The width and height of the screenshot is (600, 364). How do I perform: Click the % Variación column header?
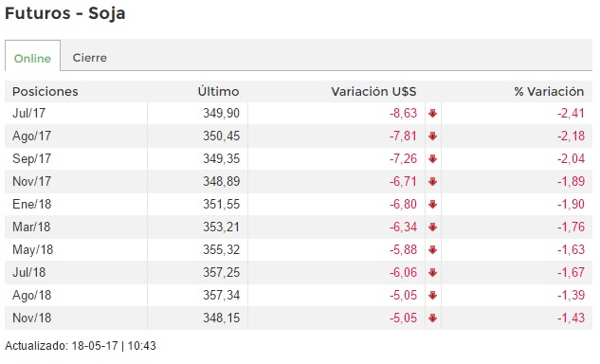[x=549, y=92]
